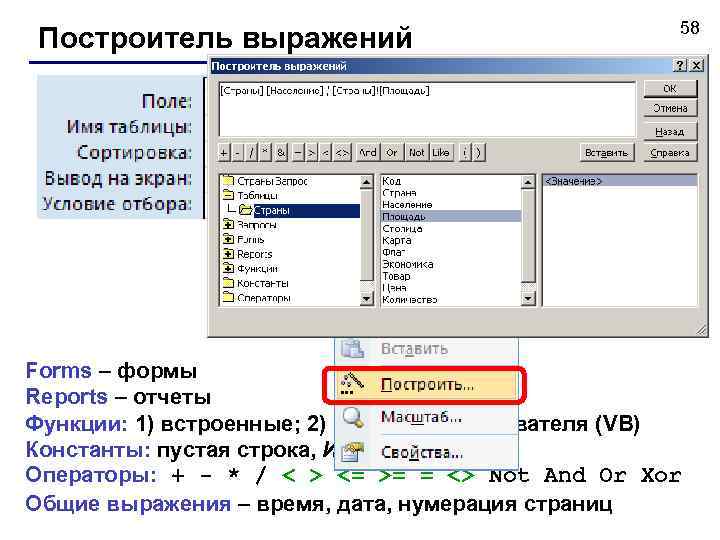Image resolution: width=720 pixels, height=540 pixels.
Task: Click the closing parenthesis button
Action: pyautogui.click(x=478, y=153)
